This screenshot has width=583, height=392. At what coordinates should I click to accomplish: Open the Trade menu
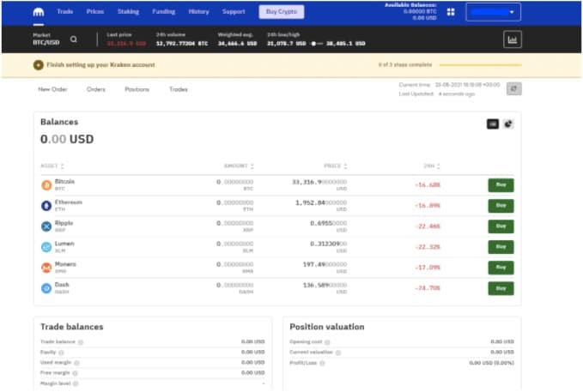pos(65,11)
